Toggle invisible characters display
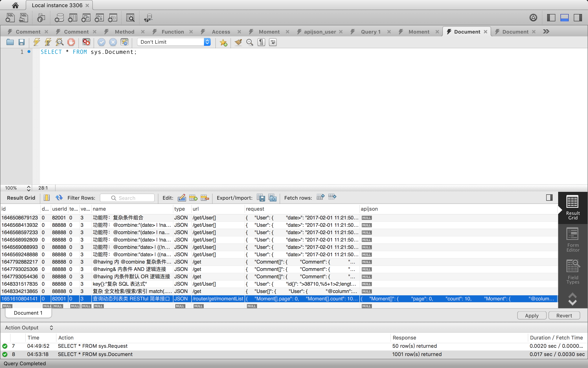The width and height of the screenshot is (588, 368). pos(261,42)
